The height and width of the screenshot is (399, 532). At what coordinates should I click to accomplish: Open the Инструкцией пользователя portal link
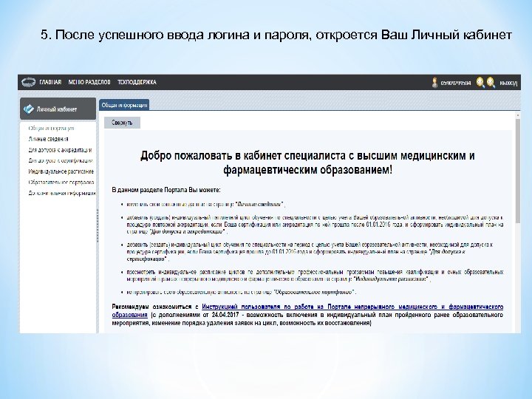tap(307, 310)
